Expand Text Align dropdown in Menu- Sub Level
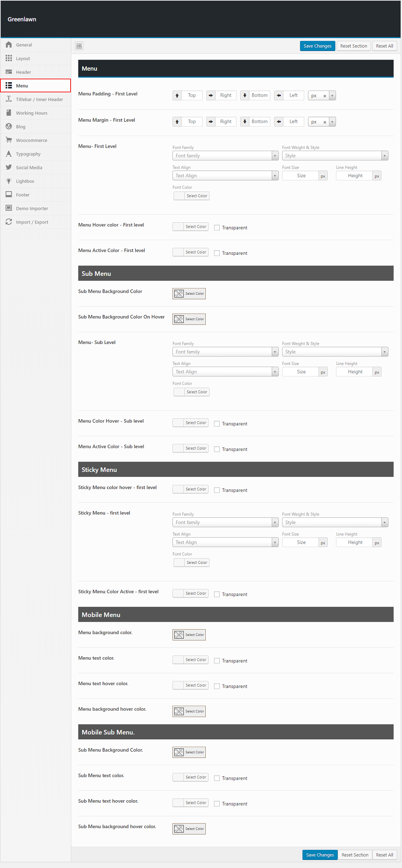 [225, 372]
